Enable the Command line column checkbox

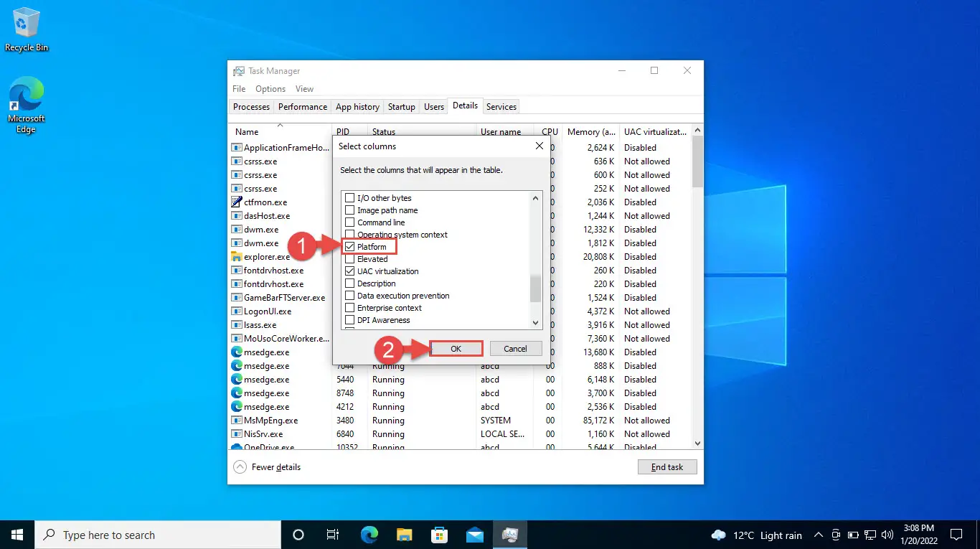click(350, 222)
